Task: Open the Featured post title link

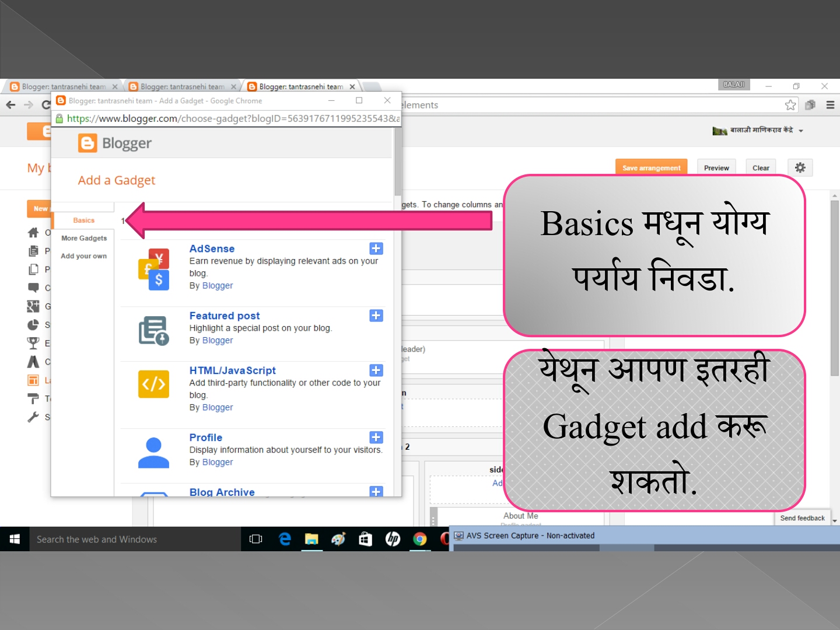Action: point(225,316)
